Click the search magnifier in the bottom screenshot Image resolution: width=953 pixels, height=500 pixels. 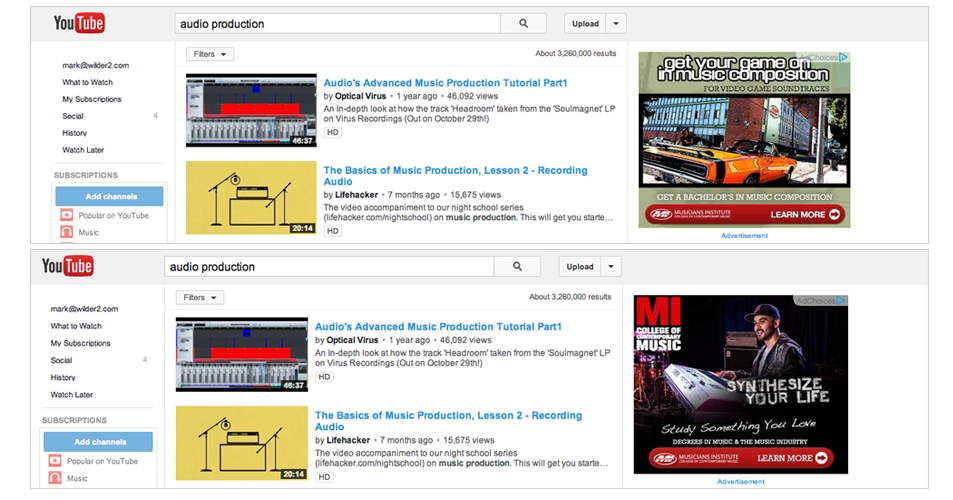click(x=517, y=266)
